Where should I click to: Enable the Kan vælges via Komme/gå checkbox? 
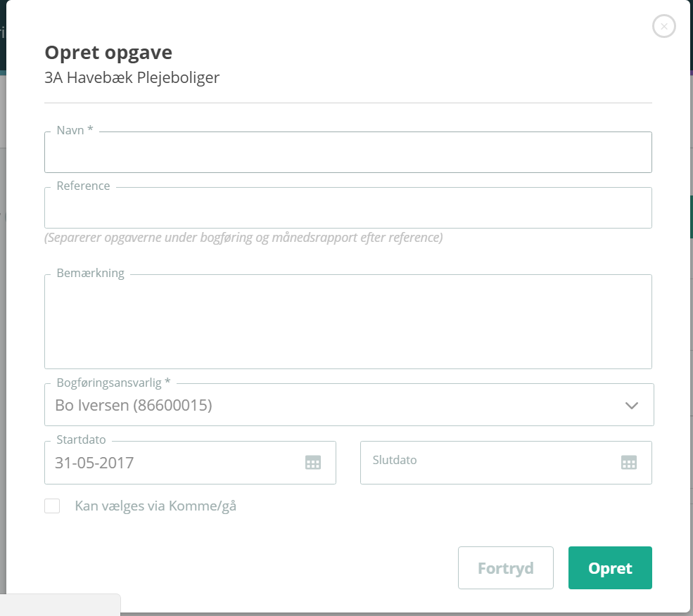[x=52, y=506]
